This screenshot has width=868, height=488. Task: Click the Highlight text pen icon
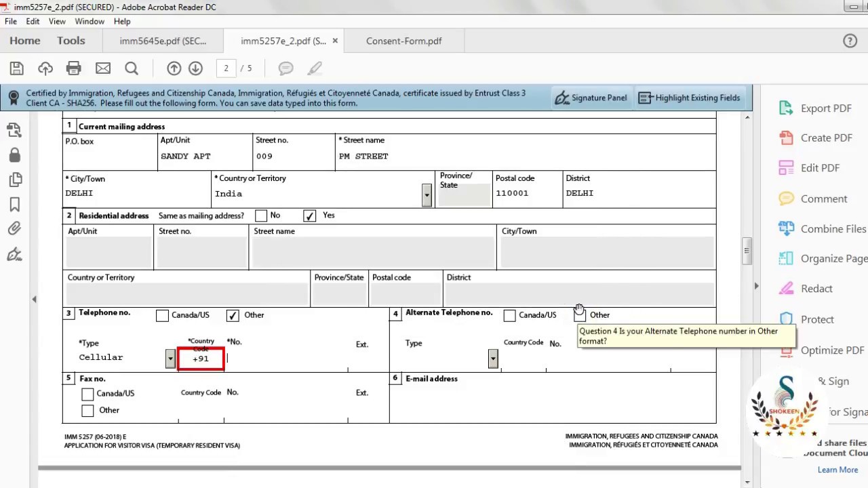(315, 68)
